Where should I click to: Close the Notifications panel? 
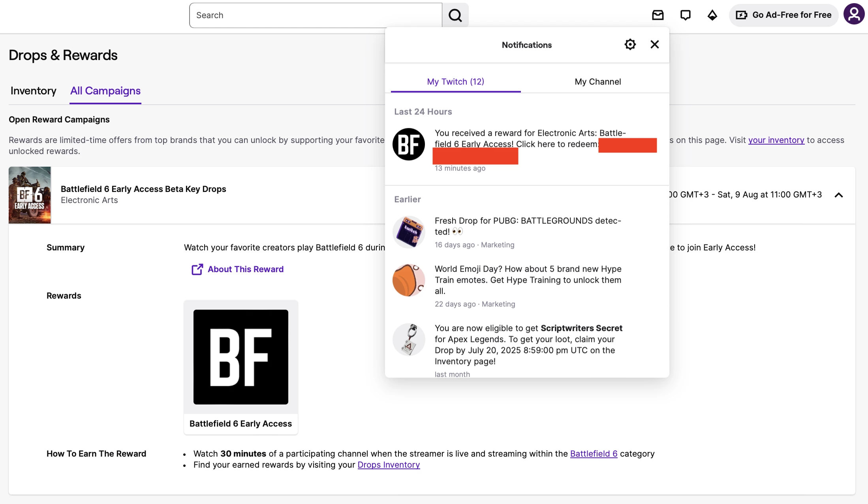click(654, 44)
